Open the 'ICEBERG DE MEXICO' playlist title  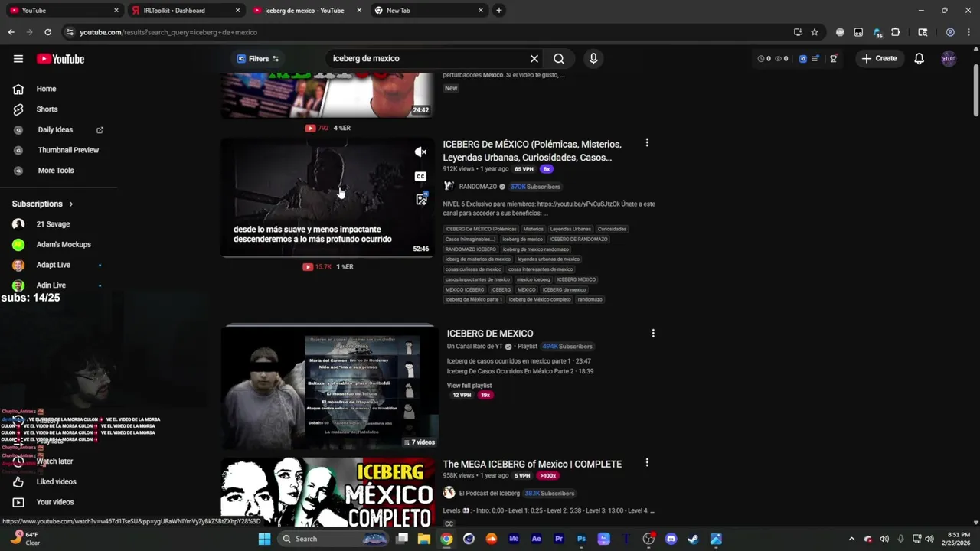pos(490,334)
